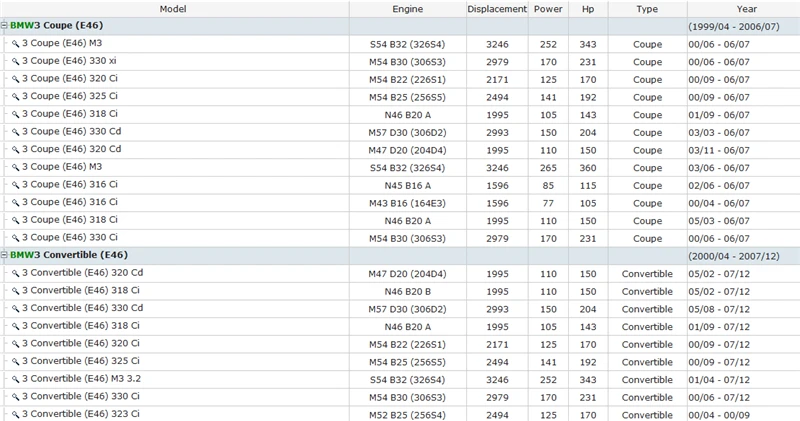Click Hp value 115
This screenshot has width=800, height=421.
(x=588, y=186)
